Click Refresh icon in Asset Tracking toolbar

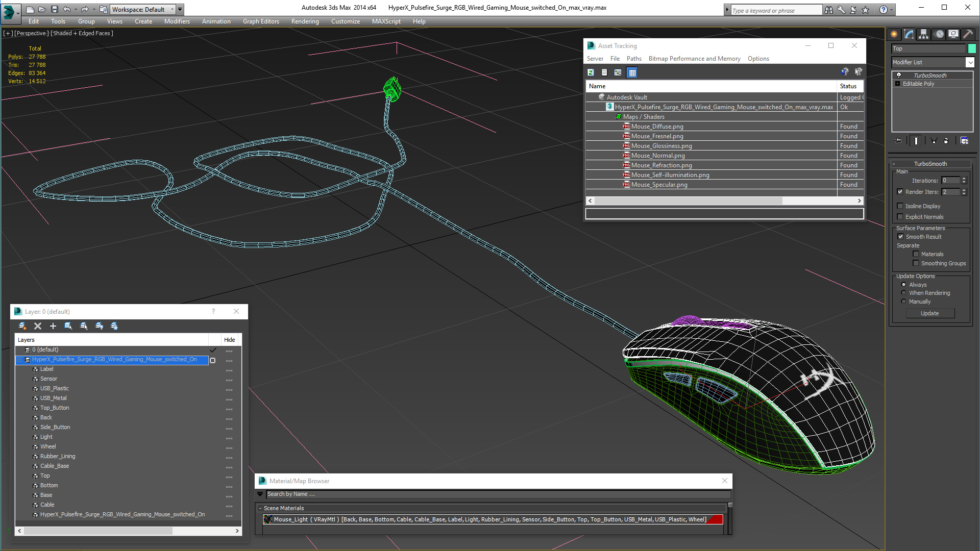[591, 72]
